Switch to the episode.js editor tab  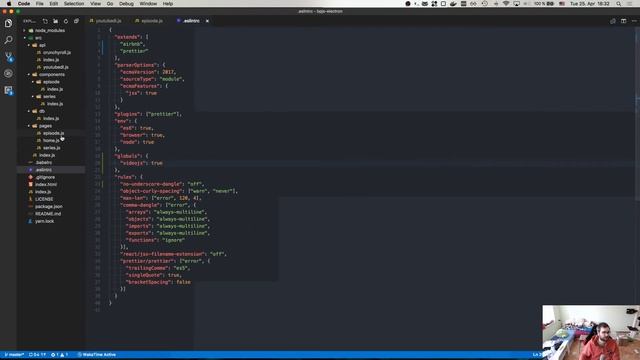click(x=149, y=21)
